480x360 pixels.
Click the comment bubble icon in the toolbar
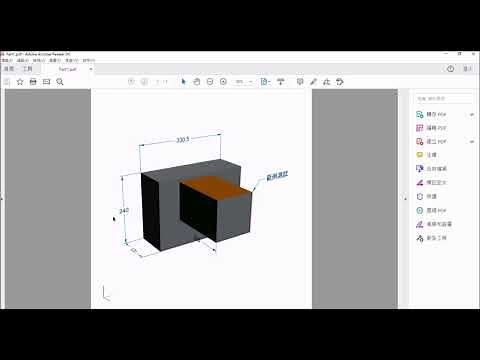[x=300, y=82]
